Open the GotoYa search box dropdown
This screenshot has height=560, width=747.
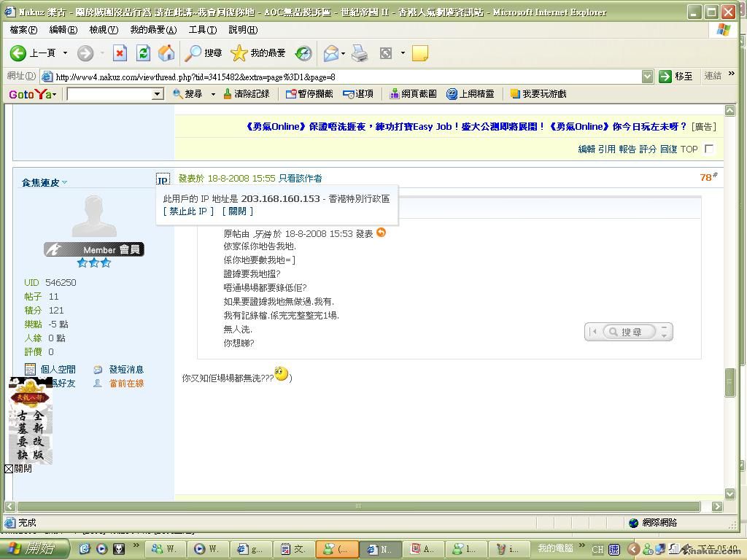tap(157, 94)
